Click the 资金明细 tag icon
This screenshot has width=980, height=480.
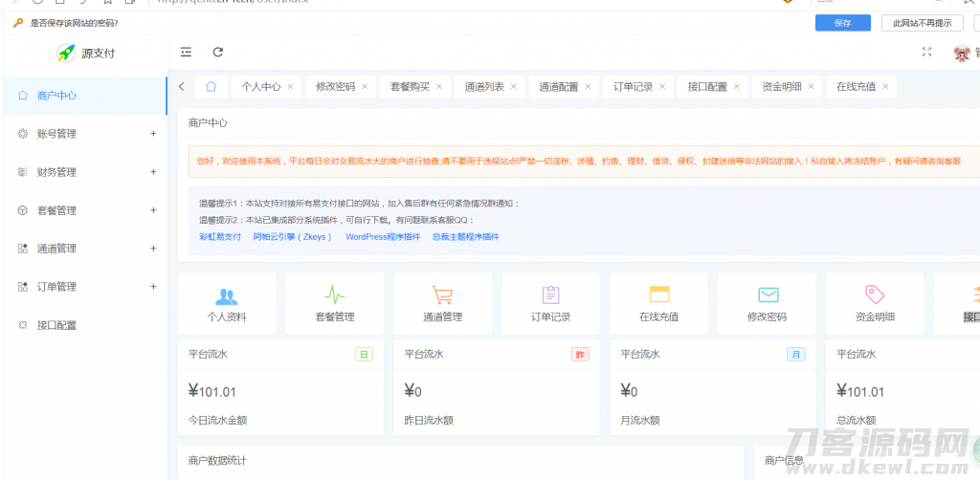pyautogui.click(x=875, y=295)
